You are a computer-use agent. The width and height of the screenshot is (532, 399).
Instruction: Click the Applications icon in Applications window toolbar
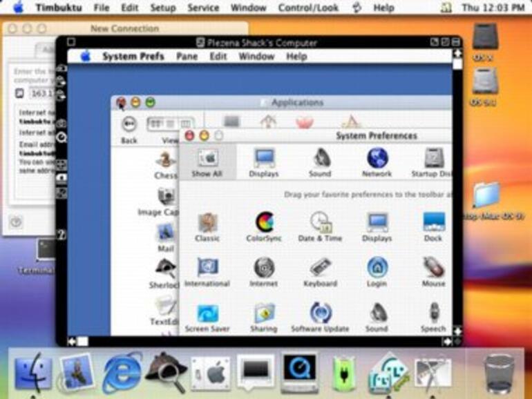351,121
